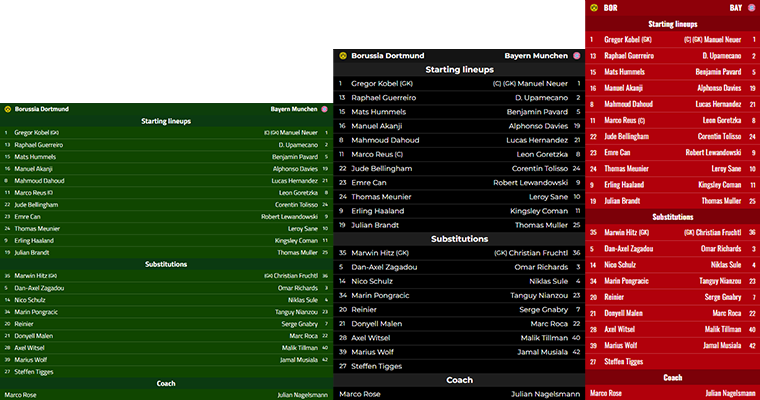This screenshot has height=400, width=760.
Task: Click Coach header in black widget
Action: click(x=459, y=380)
